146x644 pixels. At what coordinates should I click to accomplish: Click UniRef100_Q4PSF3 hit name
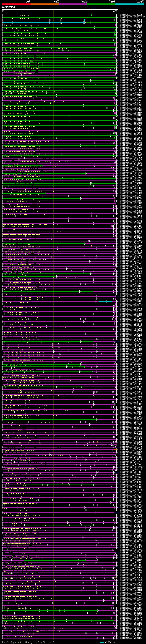[131, 239]
